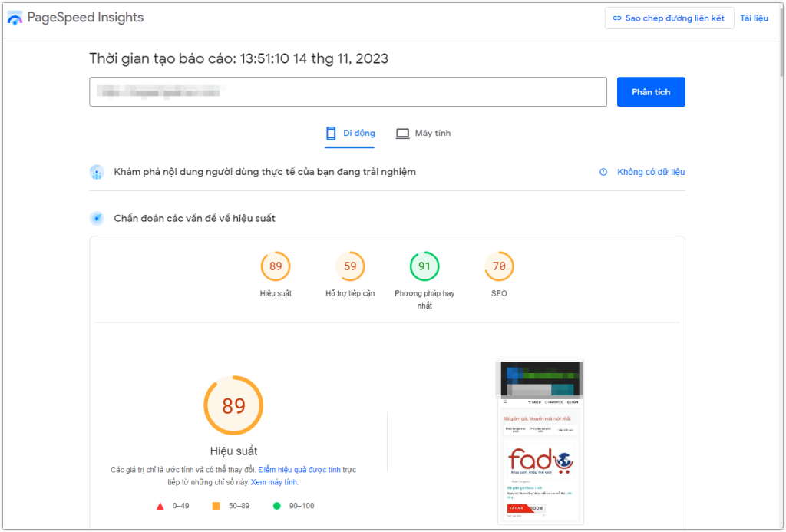Image resolution: width=786 pixels, height=532 pixels.
Task: Click the large 89 performance gauge
Action: tap(233, 405)
